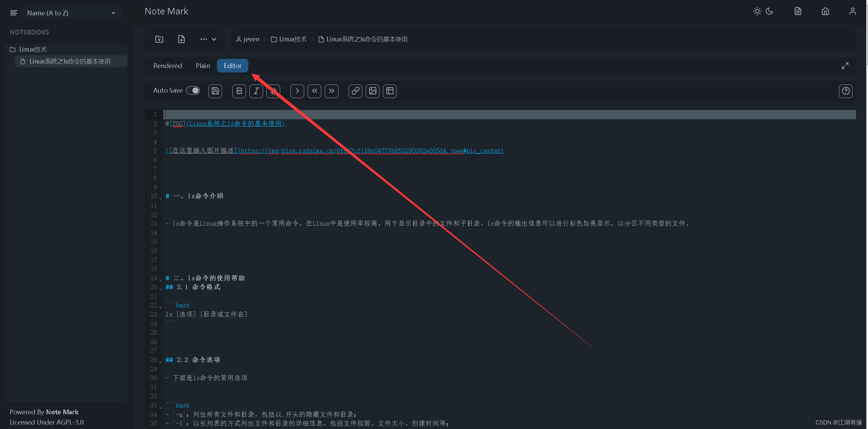868x429 pixels.
Task: Save the note with the floppy icon
Action: [x=215, y=91]
